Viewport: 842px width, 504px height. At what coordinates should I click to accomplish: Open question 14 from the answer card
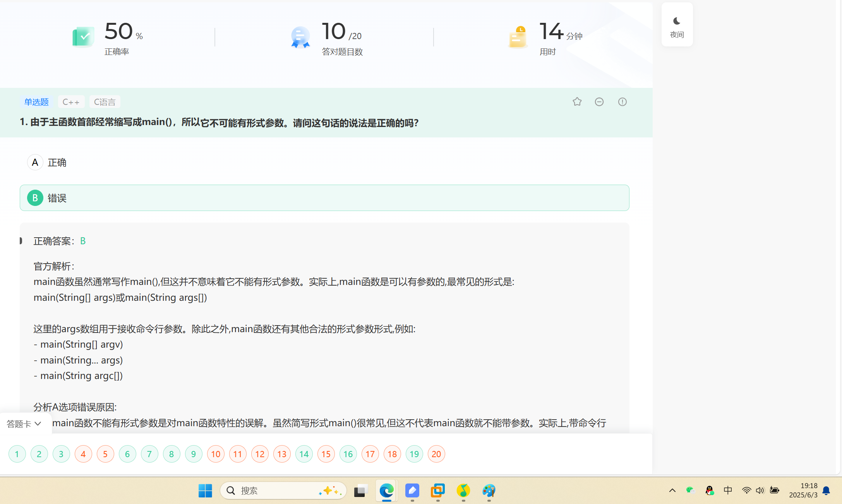point(304,454)
